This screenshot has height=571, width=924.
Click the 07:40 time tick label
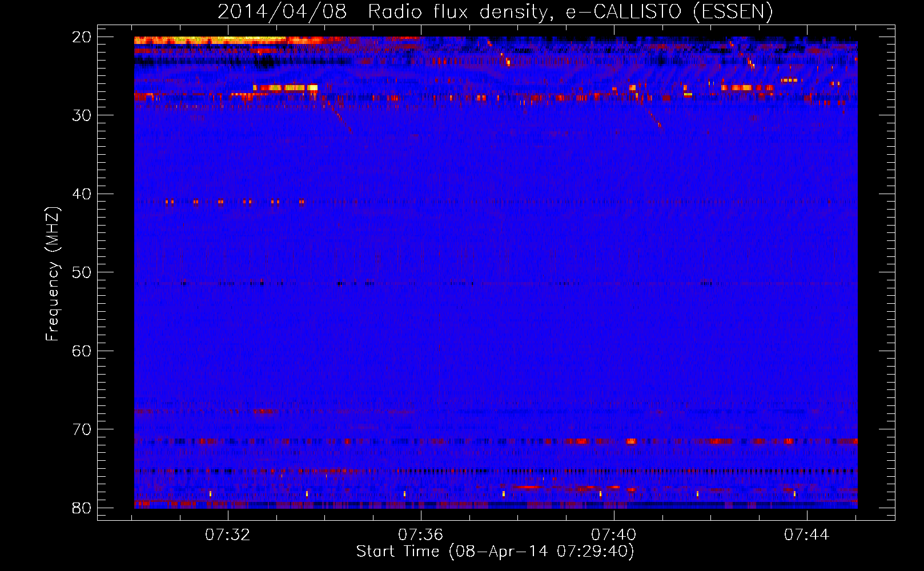coord(614,535)
